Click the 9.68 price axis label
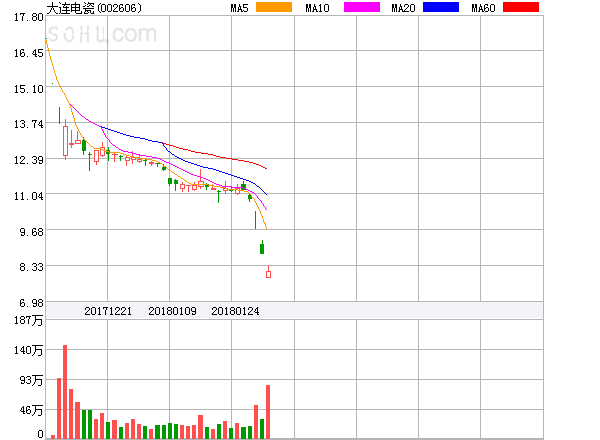The height and width of the screenshot is (440, 600). click(32, 232)
